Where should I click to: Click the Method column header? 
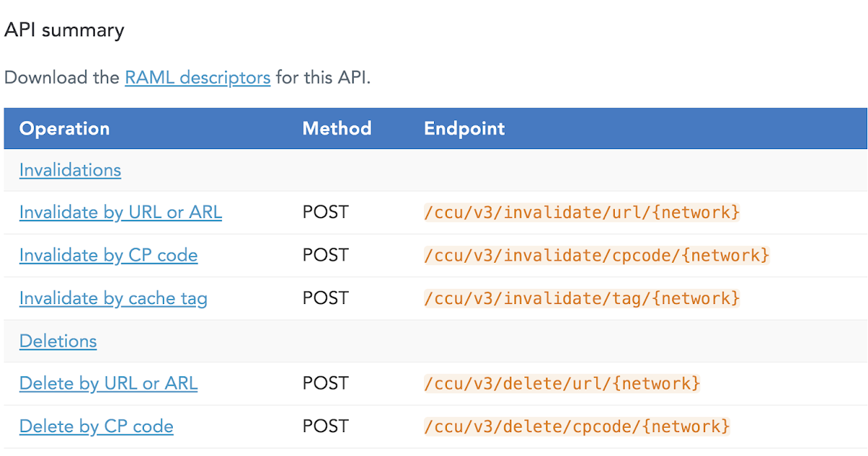pos(336,128)
